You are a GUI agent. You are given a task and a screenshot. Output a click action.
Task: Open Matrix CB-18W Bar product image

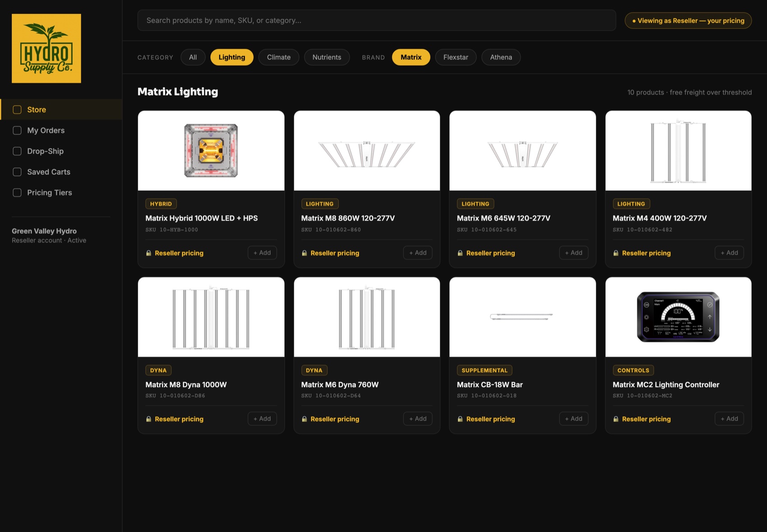[x=522, y=317]
